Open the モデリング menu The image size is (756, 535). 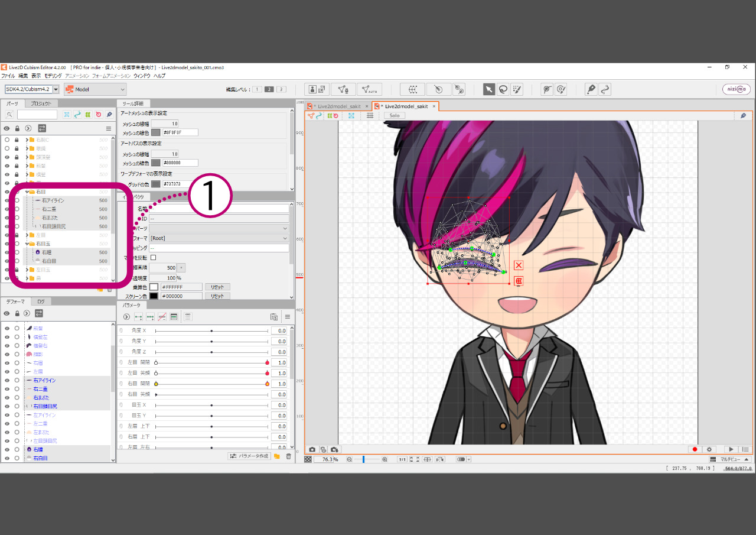pyautogui.click(x=53, y=76)
